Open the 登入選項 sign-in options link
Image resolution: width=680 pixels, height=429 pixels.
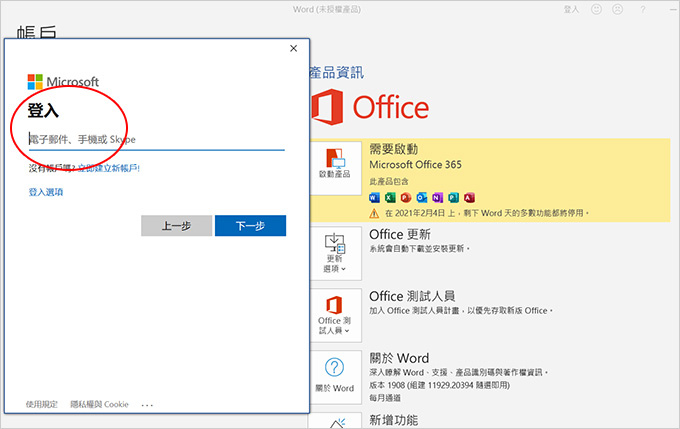(46, 192)
